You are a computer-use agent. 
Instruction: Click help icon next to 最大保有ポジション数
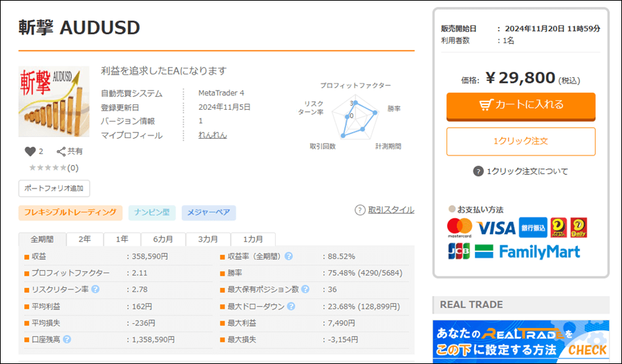tap(305, 289)
